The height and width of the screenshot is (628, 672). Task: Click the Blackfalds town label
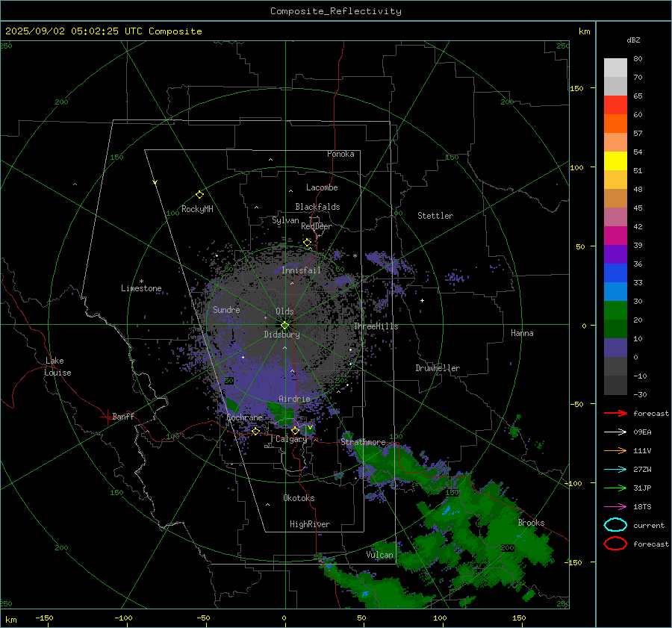click(x=317, y=207)
